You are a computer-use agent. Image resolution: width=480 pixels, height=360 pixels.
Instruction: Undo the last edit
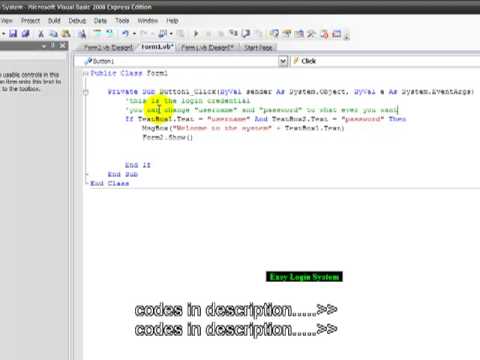coord(125,34)
